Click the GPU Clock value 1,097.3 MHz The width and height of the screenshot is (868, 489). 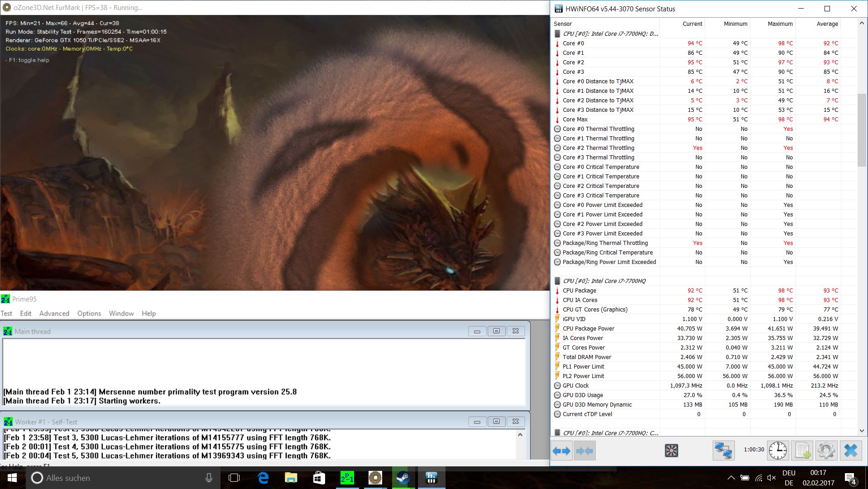[x=686, y=385]
